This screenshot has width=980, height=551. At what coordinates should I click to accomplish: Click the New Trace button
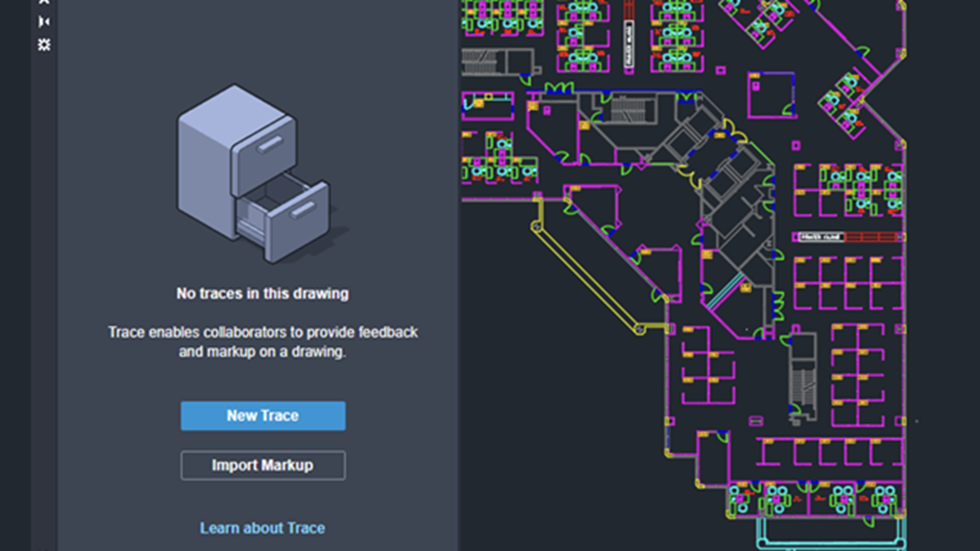(x=263, y=416)
